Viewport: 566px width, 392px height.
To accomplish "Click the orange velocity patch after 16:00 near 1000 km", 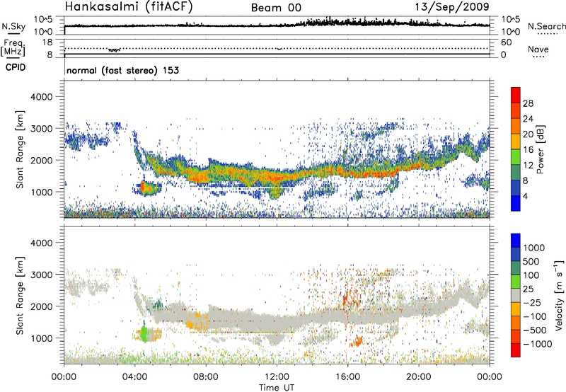I will [x=357, y=341].
